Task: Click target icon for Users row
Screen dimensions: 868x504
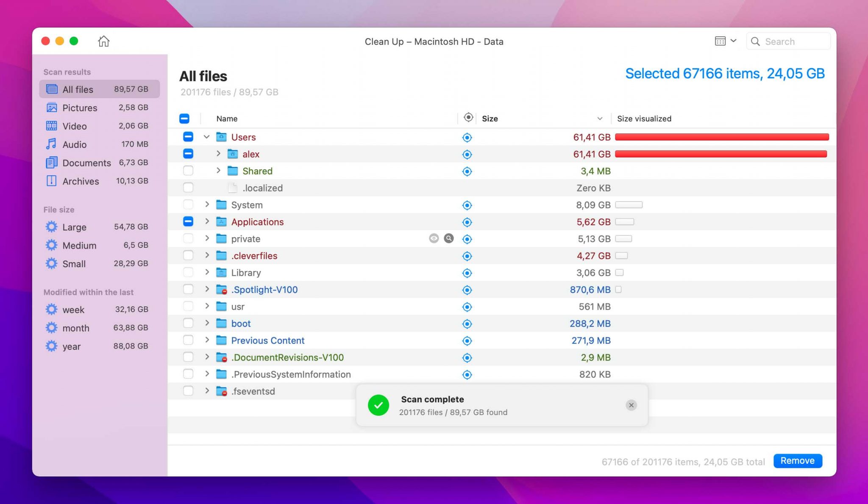Action: click(467, 137)
